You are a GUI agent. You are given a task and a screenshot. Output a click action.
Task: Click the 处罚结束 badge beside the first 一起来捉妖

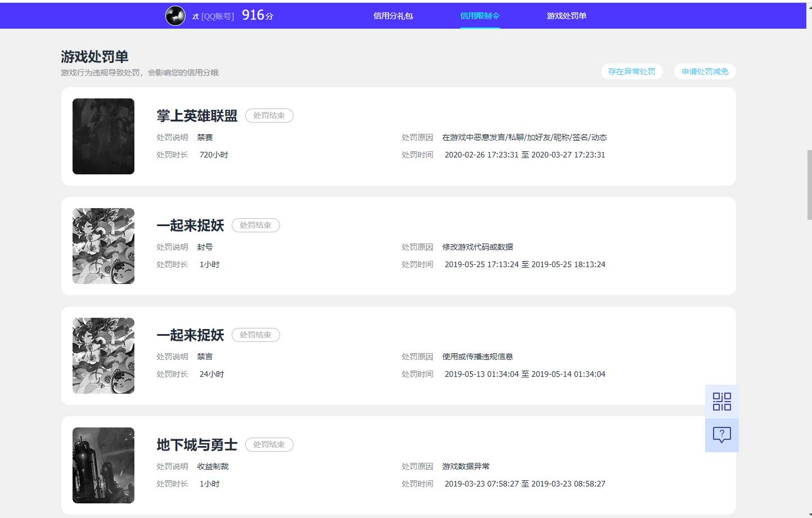point(256,225)
